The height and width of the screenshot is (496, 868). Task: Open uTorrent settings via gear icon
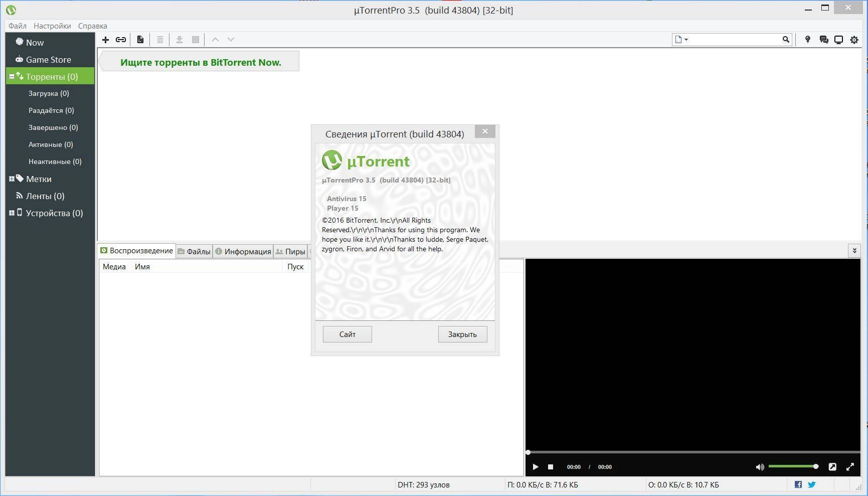(x=854, y=40)
